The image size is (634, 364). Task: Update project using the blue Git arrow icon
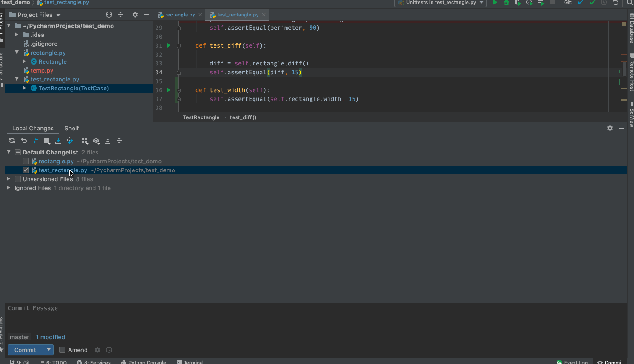[x=580, y=3]
